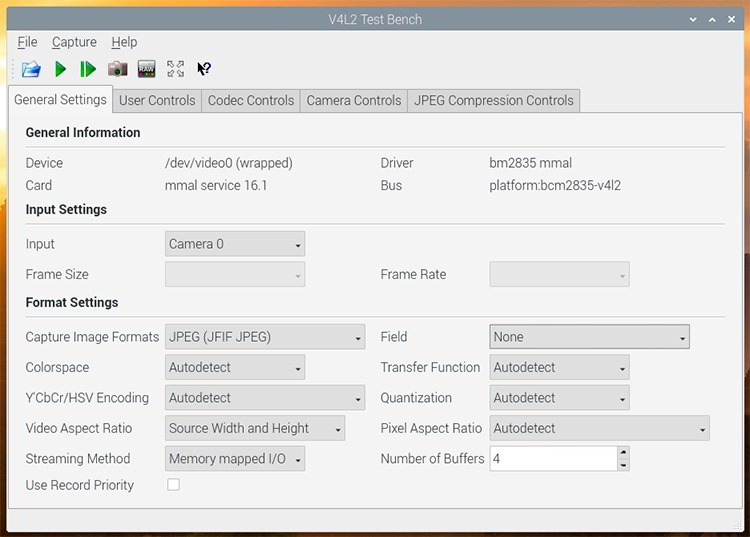This screenshot has height=537, width=750.
Task: Save raw frames with RAW icon
Action: tap(146, 69)
